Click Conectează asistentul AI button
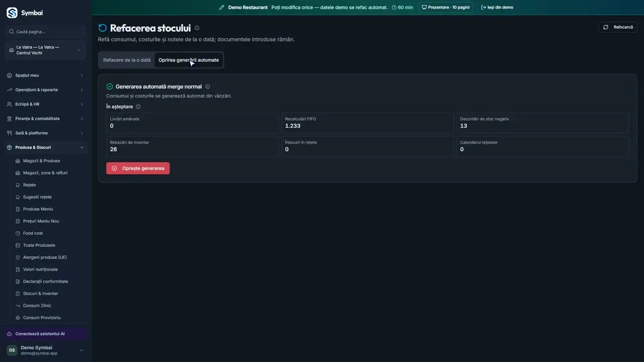Image resolution: width=644 pixels, height=362 pixels. pos(45,334)
